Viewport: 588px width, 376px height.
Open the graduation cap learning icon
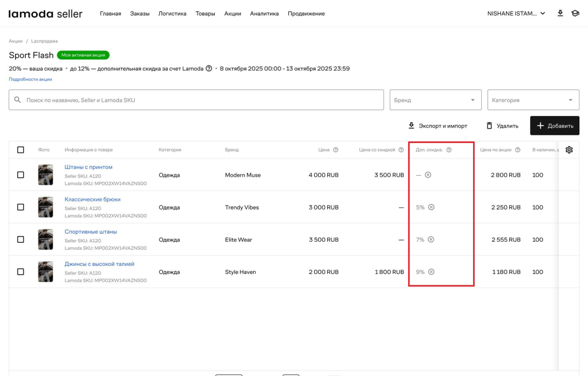coord(575,13)
